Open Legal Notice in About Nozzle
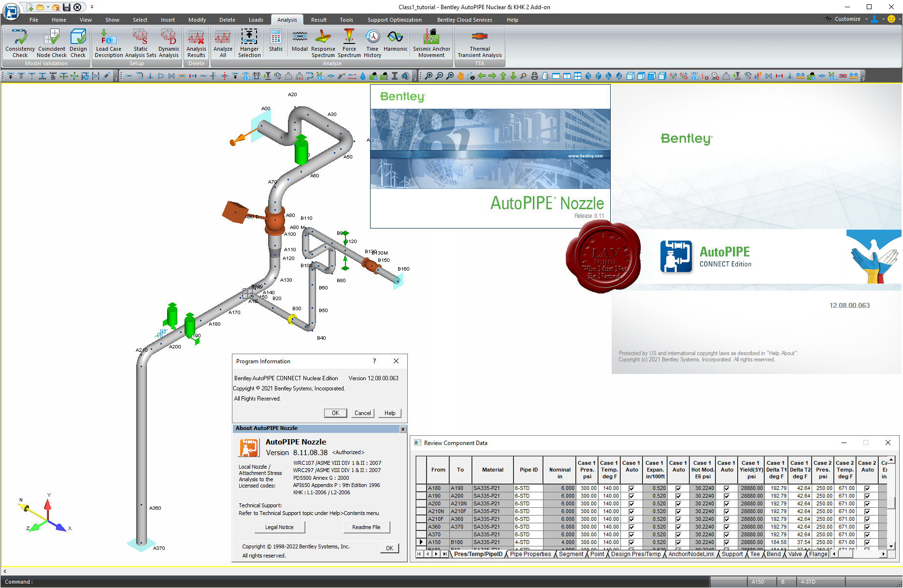903x588 pixels. coord(279,527)
